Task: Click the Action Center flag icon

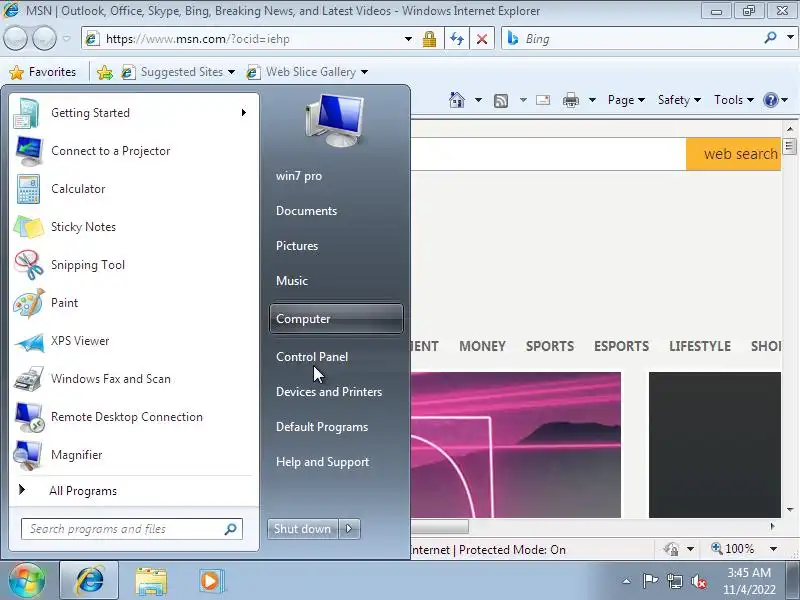Action: 649,581
